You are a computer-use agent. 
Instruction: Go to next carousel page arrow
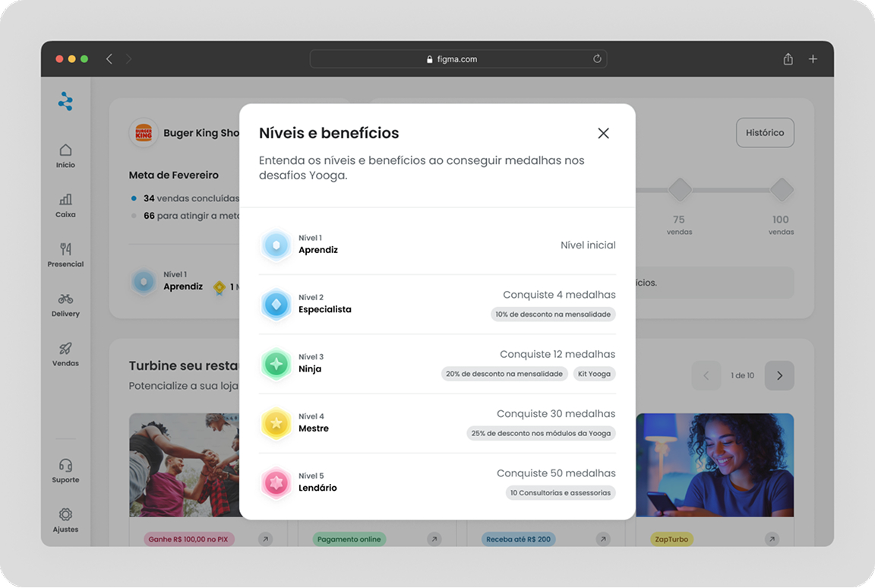click(779, 375)
